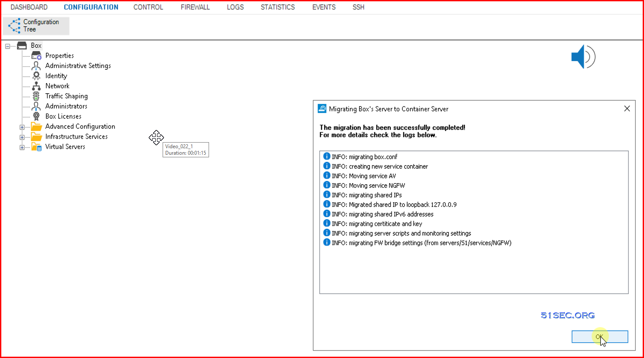Image resolution: width=644 pixels, height=358 pixels.
Task: Click log line 'migrating certiticate and key'
Action: (377, 224)
